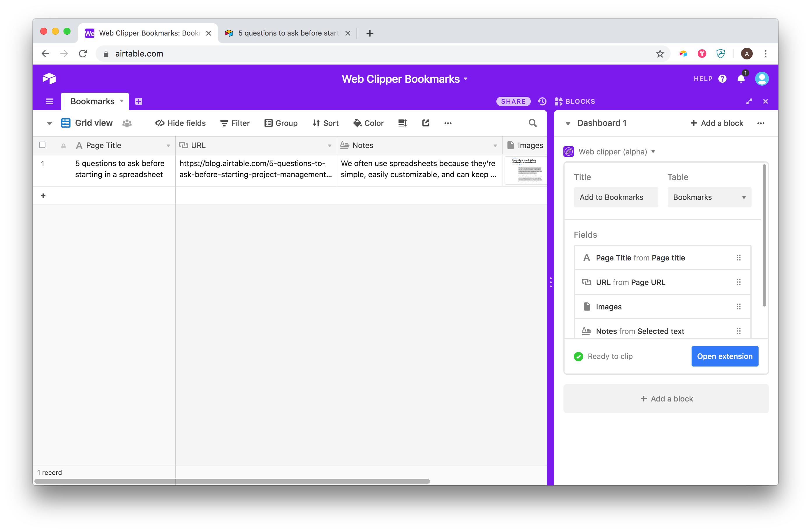Open a new browser tab

pyautogui.click(x=370, y=33)
